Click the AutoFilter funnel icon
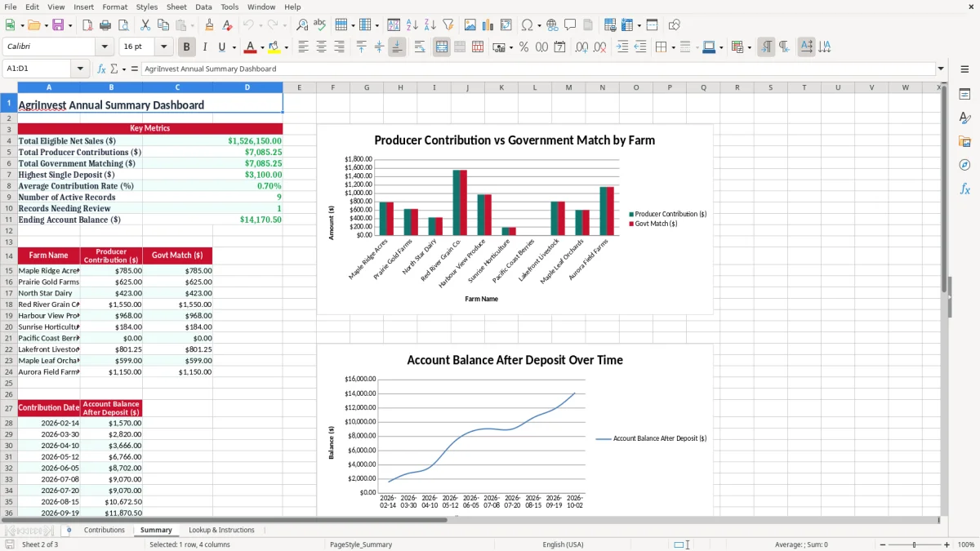 pyautogui.click(x=448, y=25)
